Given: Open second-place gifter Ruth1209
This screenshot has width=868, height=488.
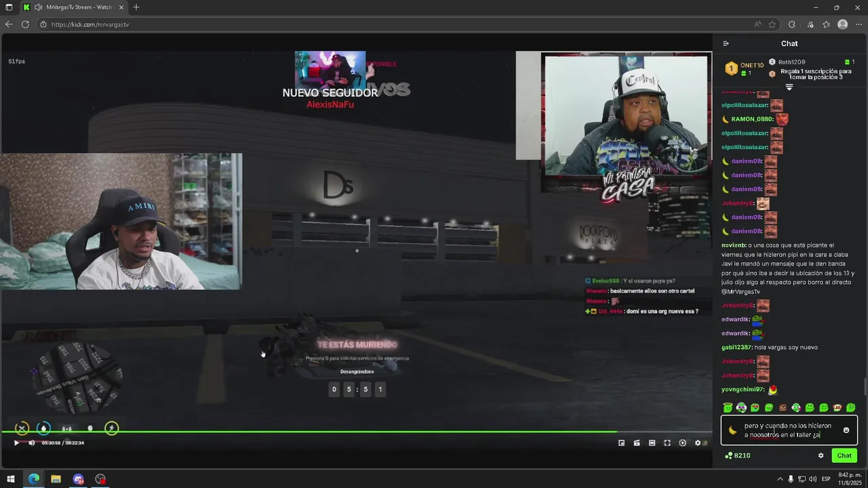Looking at the screenshot, I should tap(792, 62).
